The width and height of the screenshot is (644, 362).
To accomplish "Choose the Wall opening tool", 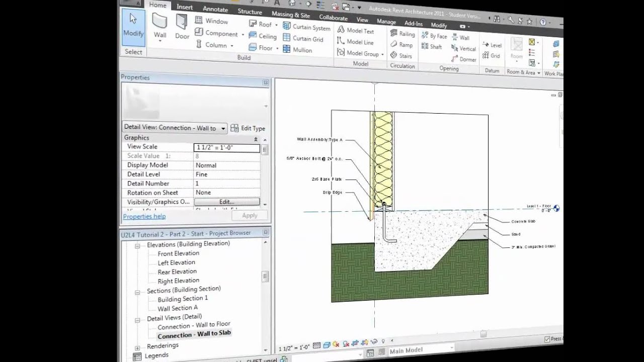I will point(461,38).
